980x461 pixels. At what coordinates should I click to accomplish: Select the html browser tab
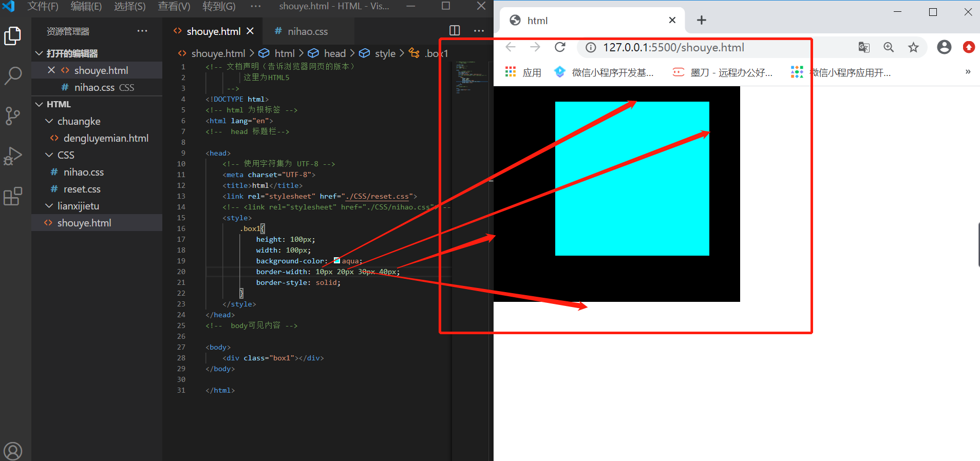click(591, 20)
